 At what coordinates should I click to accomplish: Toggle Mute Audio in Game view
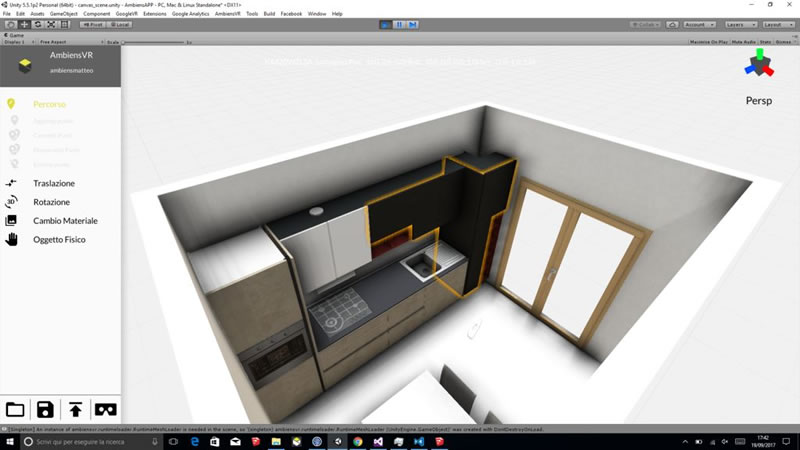pyautogui.click(x=744, y=43)
